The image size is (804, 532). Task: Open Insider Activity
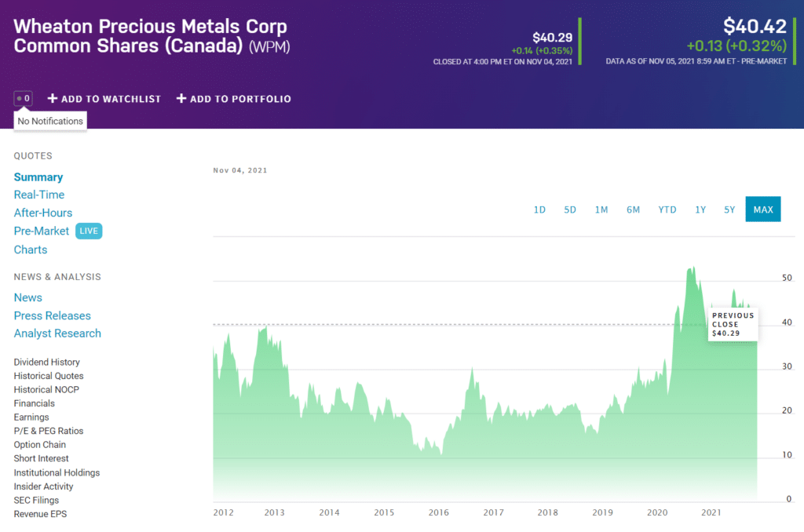click(43, 487)
